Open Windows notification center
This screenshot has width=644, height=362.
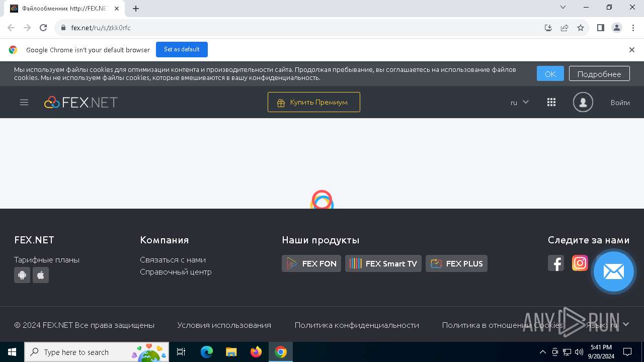(627, 352)
